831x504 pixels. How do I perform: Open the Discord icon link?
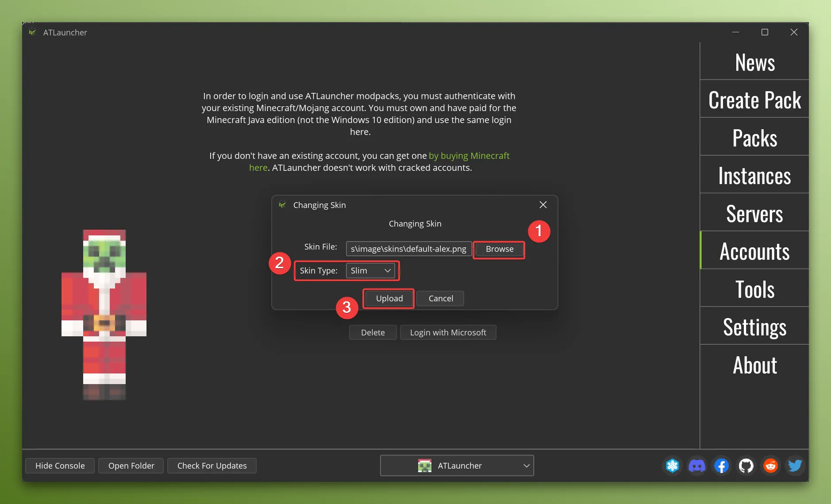point(697,466)
